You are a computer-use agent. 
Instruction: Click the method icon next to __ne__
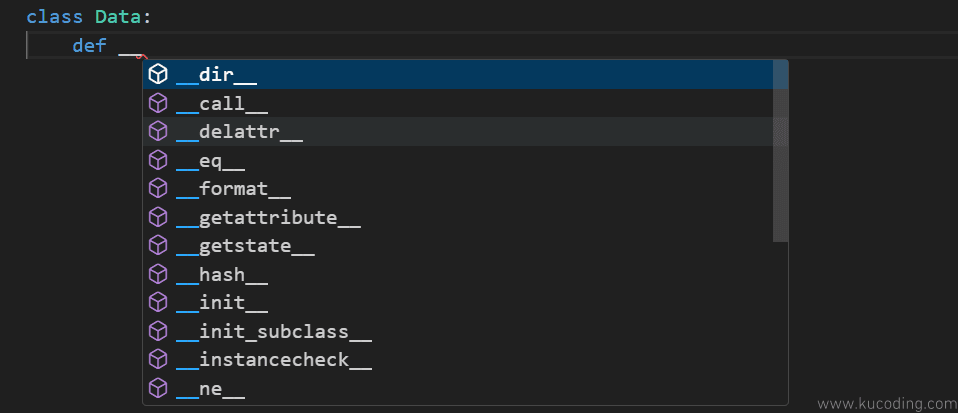(158, 389)
